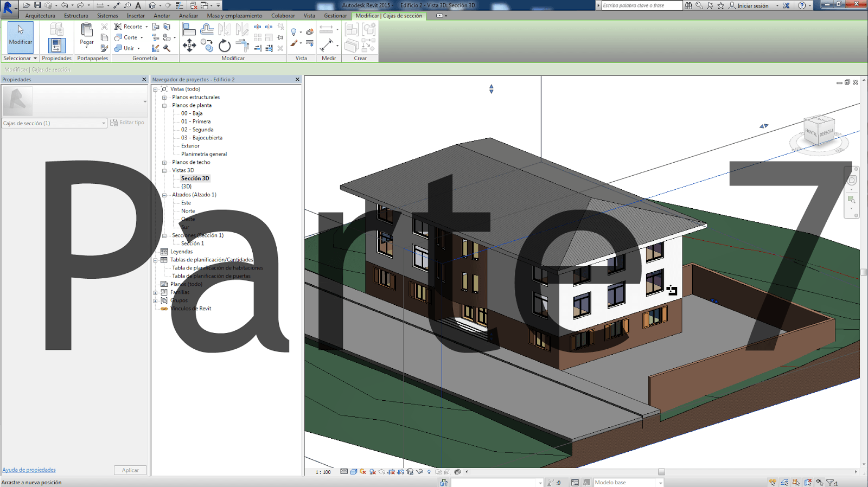Open the Propiedades palette icon in ribbon

pos(56,46)
